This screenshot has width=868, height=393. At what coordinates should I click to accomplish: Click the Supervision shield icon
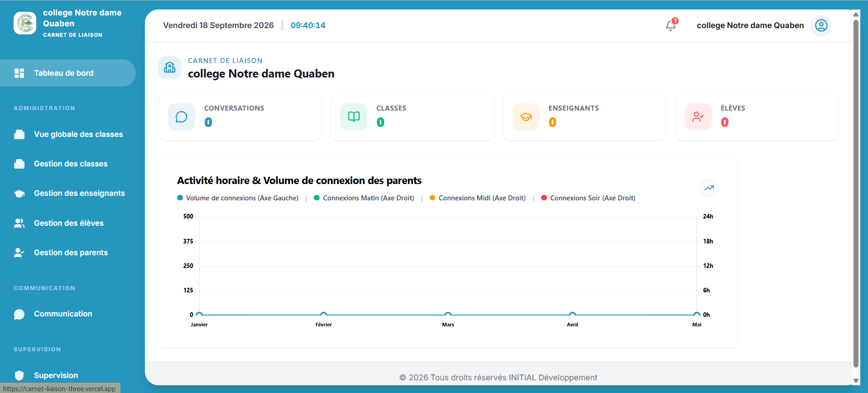[x=19, y=375]
